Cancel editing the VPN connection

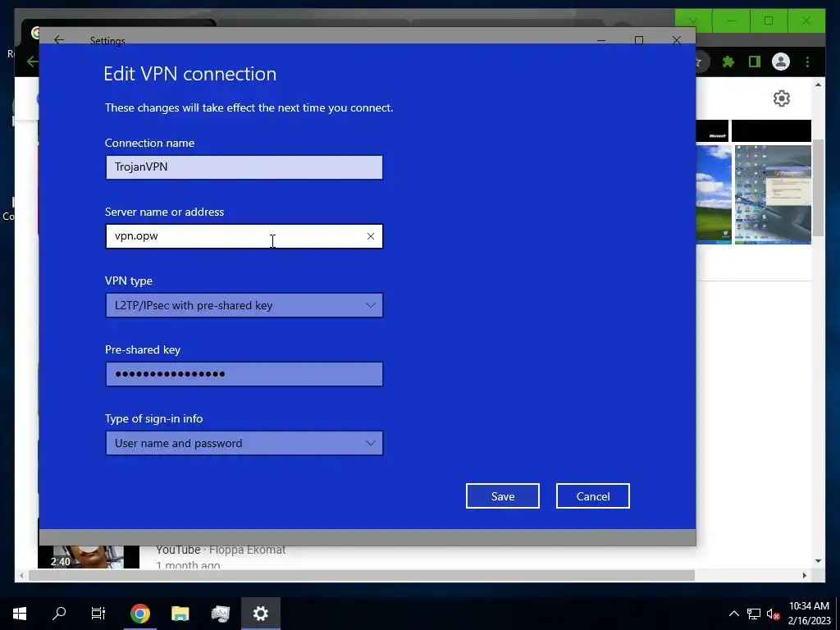[x=593, y=496]
